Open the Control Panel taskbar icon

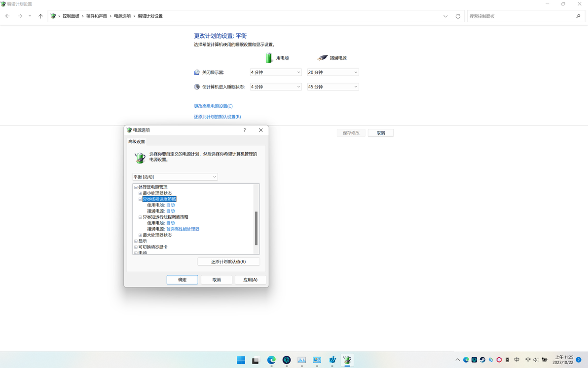tap(317, 360)
